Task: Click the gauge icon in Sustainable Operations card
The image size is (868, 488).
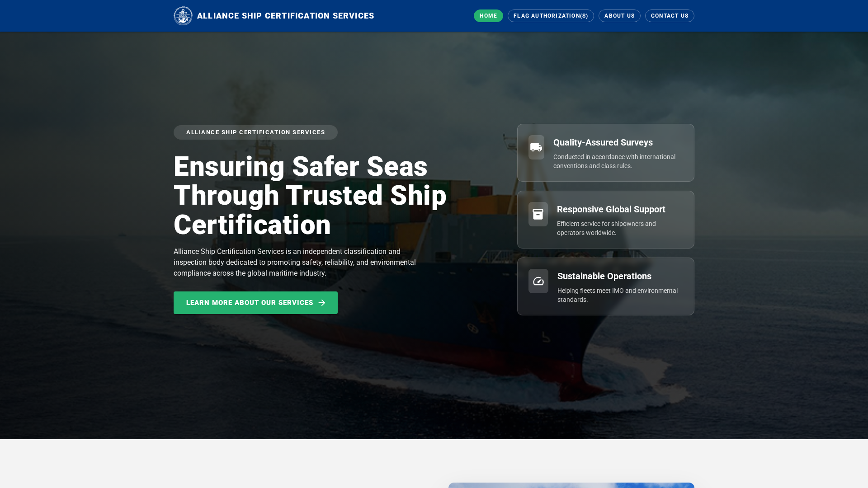Action: pyautogui.click(x=538, y=281)
